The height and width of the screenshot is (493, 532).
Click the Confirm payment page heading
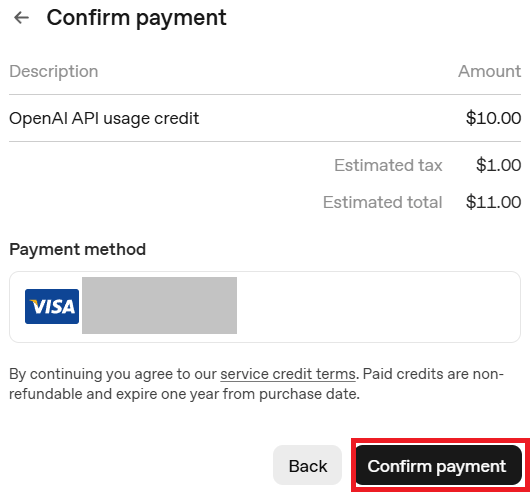(136, 18)
